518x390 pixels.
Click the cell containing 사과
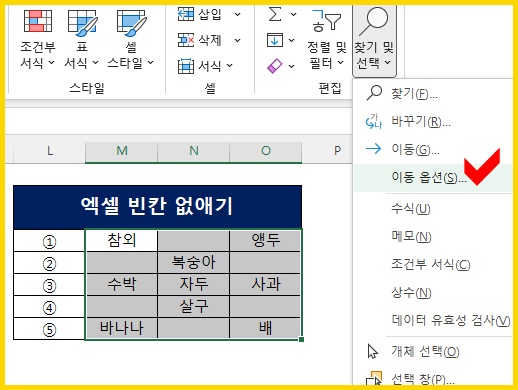coord(265,284)
